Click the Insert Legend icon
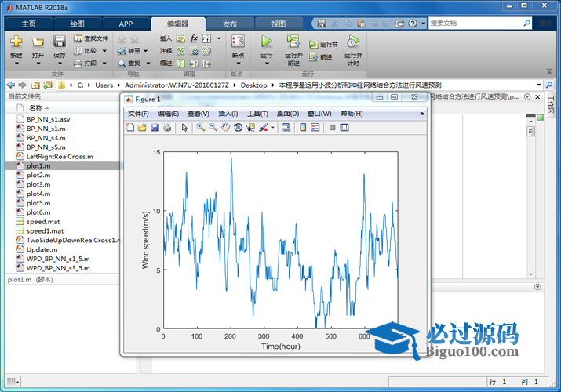The width and height of the screenshot is (561, 392). [x=315, y=127]
